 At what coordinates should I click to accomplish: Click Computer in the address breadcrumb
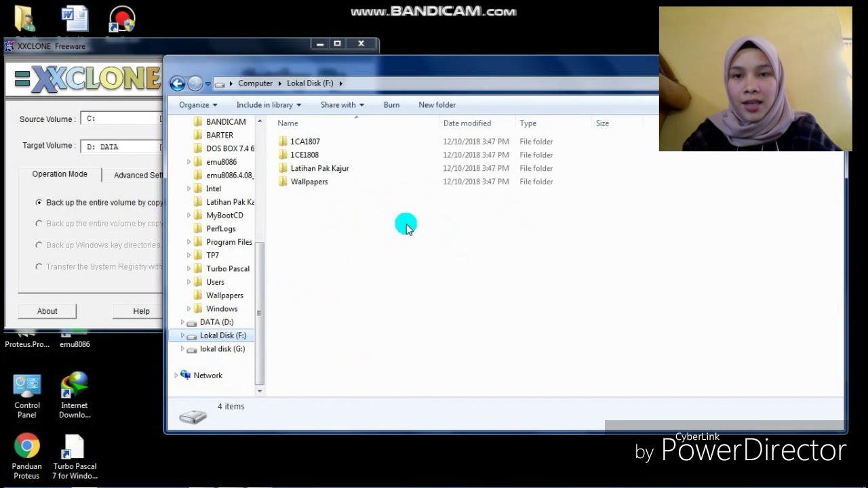coord(255,83)
